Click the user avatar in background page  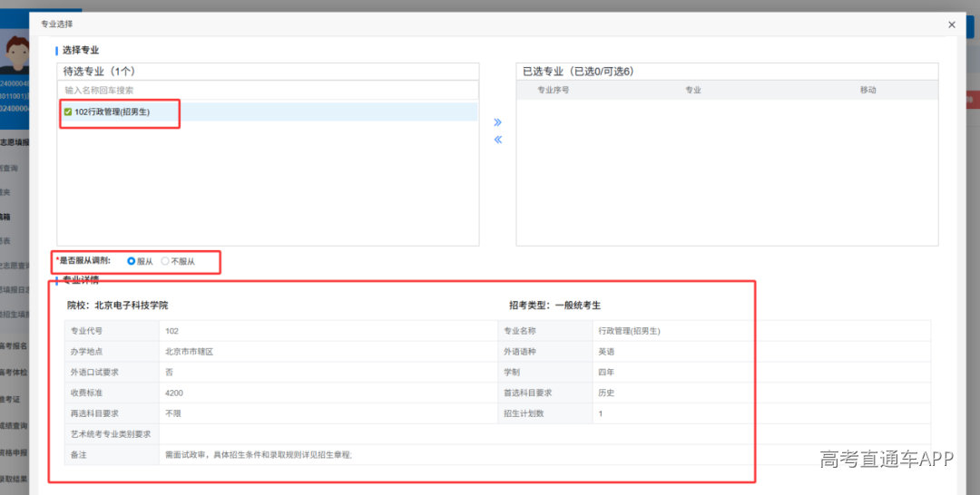pos(15,53)
